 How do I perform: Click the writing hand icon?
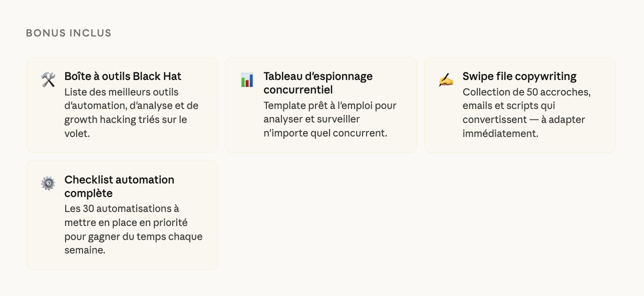pyautogui.click(x=446, y=80)
